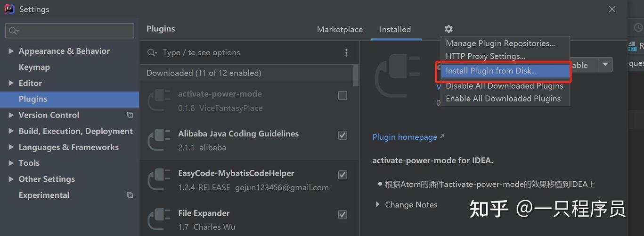Click the three-dot options icon in plugin search
The width and height of the screenshot is (644, 236).
(x=346, y=53)
